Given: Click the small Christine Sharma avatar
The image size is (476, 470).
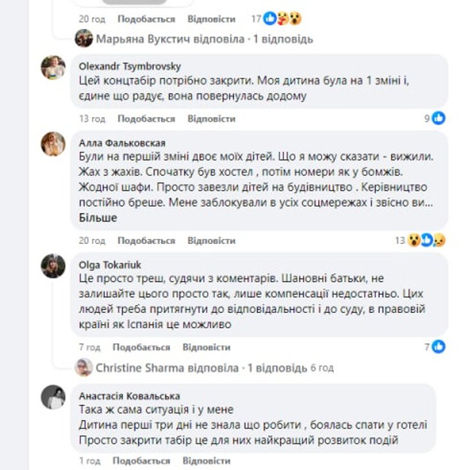Looking at the screenshot, I should point(84,368).
